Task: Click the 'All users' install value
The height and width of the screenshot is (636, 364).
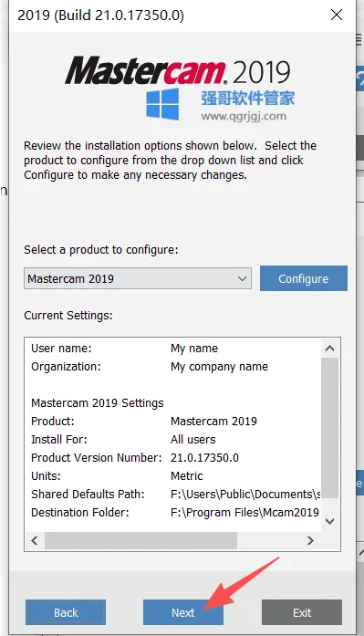Action: (x=192, y=440)
